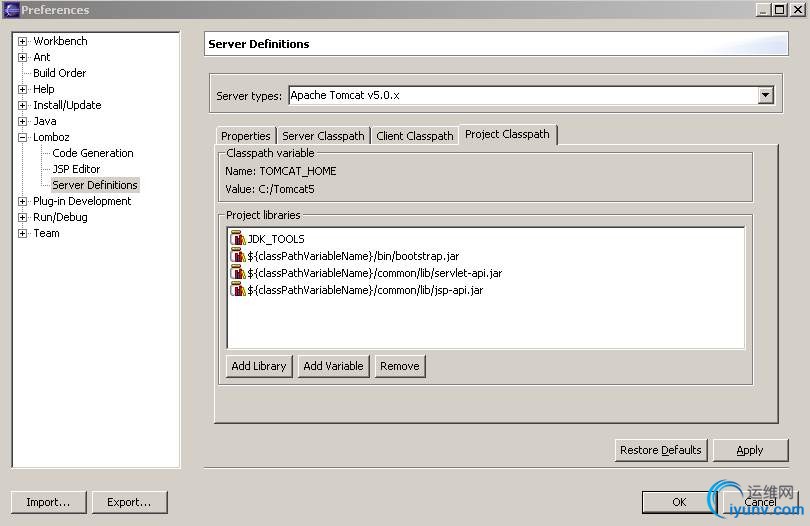This screenshot has width=810, height=526.
Task: Click the Eclipse icon in the title bar
Action: 10,9
